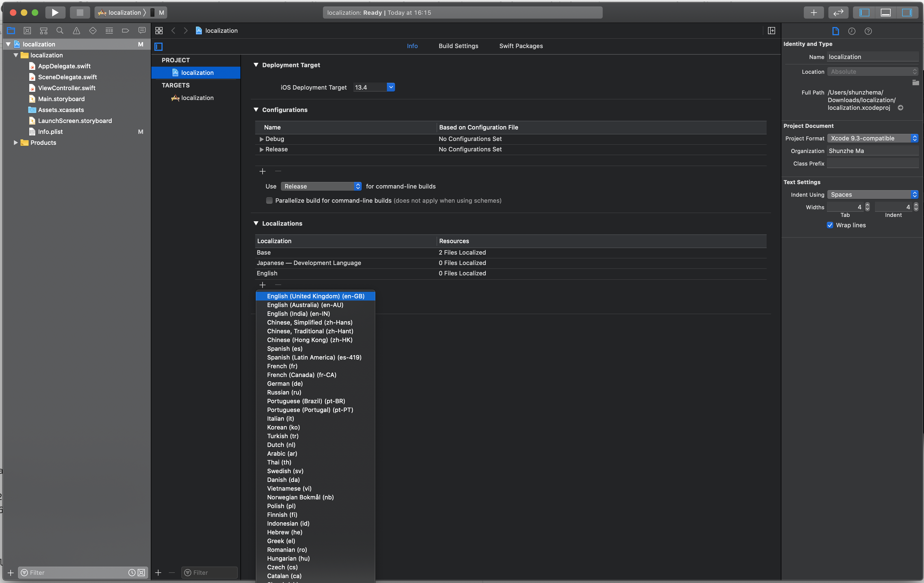Screen dimensions: 924x583
Task: Go forward in editor history
Action: pyautogui.click(x=186, y=31)
